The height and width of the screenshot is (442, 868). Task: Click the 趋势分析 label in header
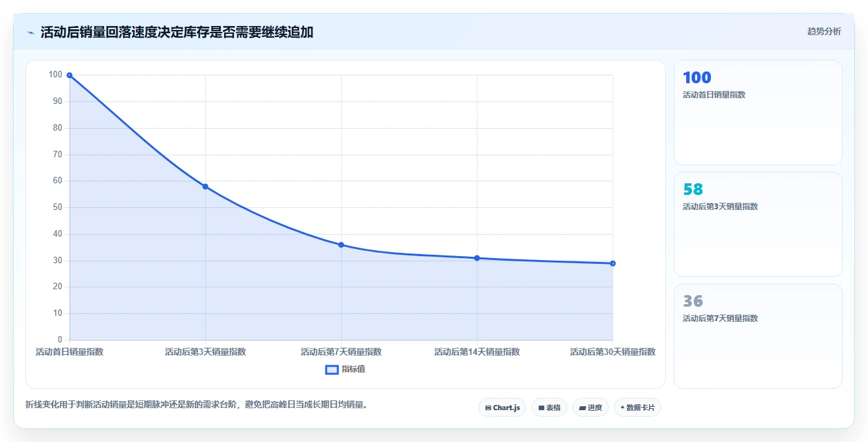pos(824,31)
